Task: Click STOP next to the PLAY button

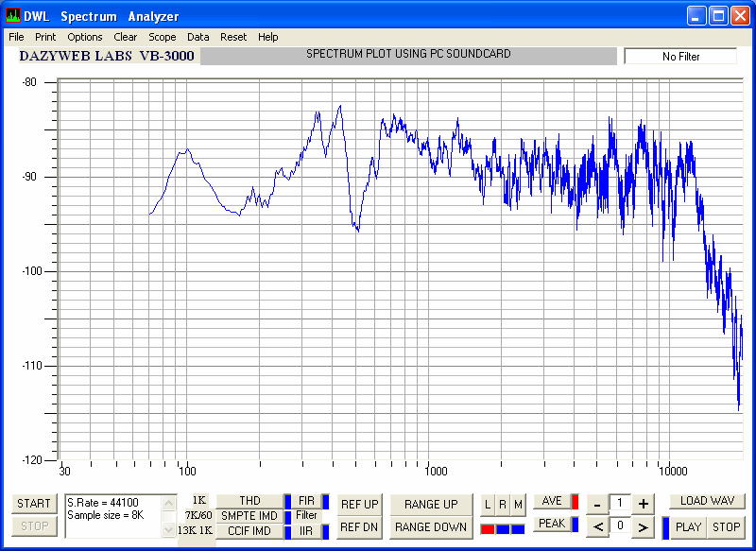Action: [726, 527]
